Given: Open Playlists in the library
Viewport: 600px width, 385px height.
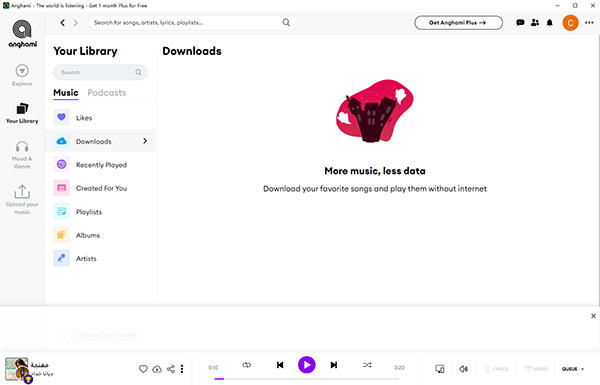Looking at the screenshot, I should 100,212.
